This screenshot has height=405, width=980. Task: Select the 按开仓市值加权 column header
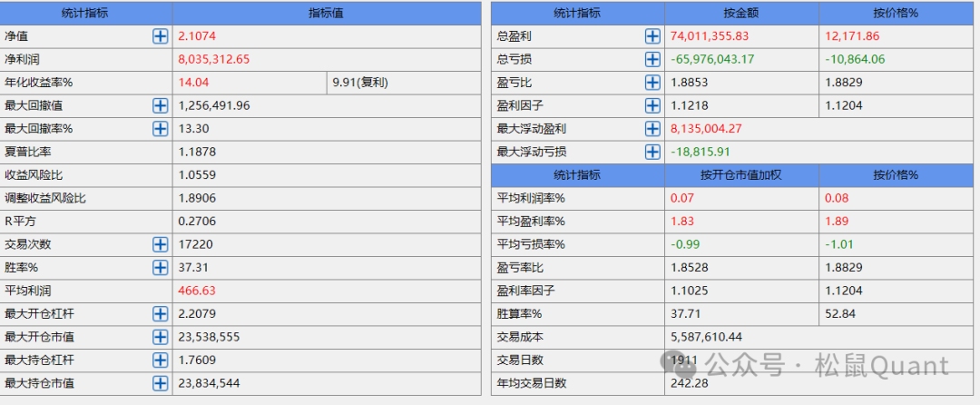(741, 174)
